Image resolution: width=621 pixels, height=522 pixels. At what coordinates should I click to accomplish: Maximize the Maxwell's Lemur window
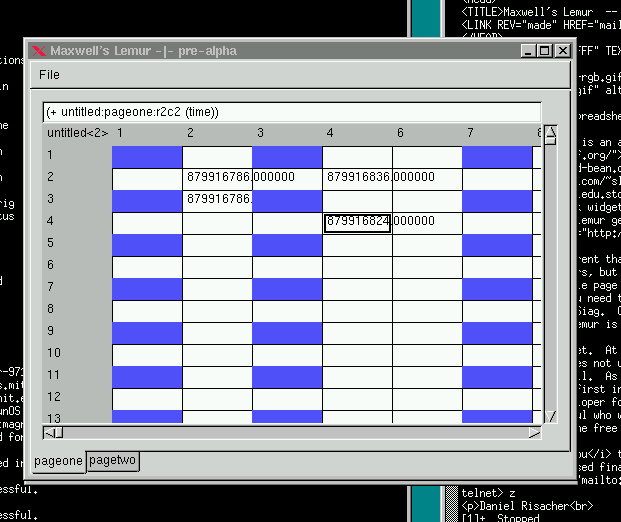coord(545,51)
